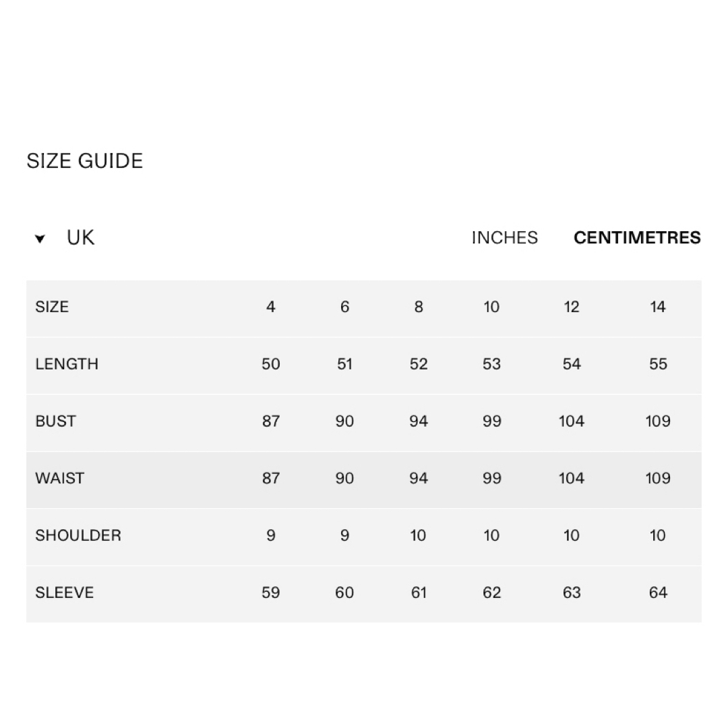Click the highlighted WAIST row label
Viewport: 728px width, 728px height.
click(60, 478)
